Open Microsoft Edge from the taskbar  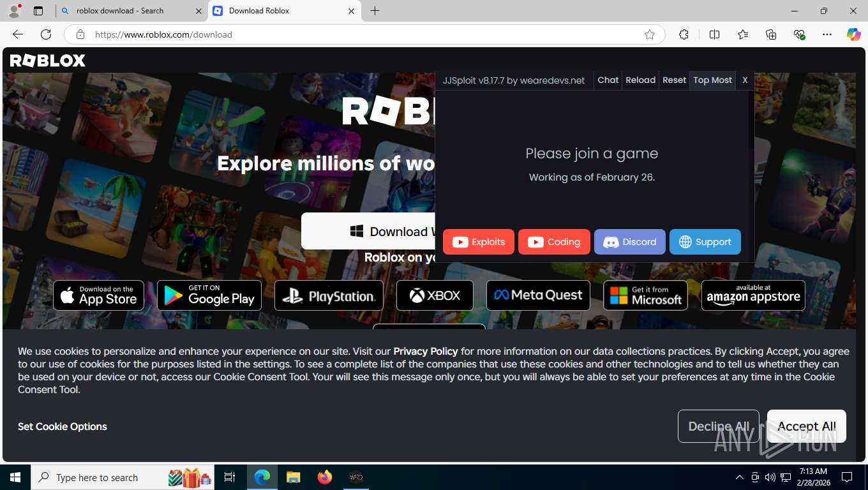tap(262, 477)
